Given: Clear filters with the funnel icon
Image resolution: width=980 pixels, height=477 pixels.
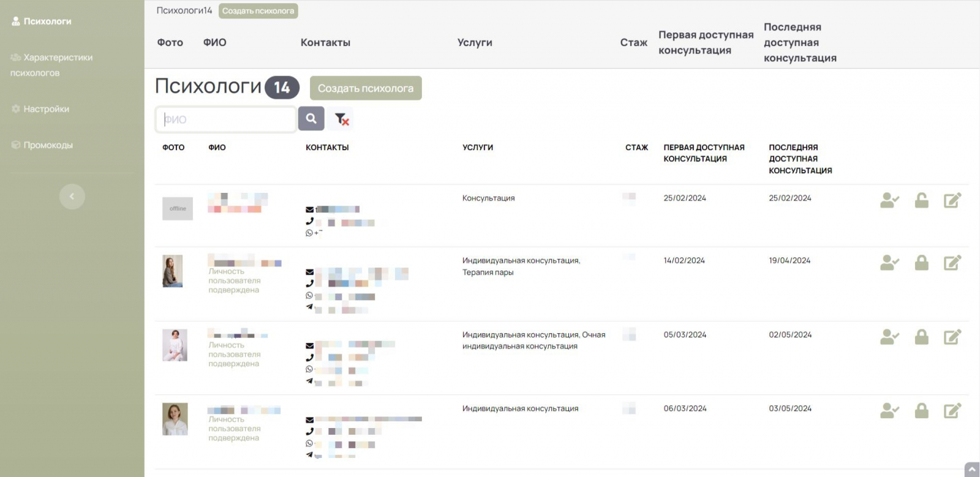Looking at the screenshot, I should click(x=341, y=119).
